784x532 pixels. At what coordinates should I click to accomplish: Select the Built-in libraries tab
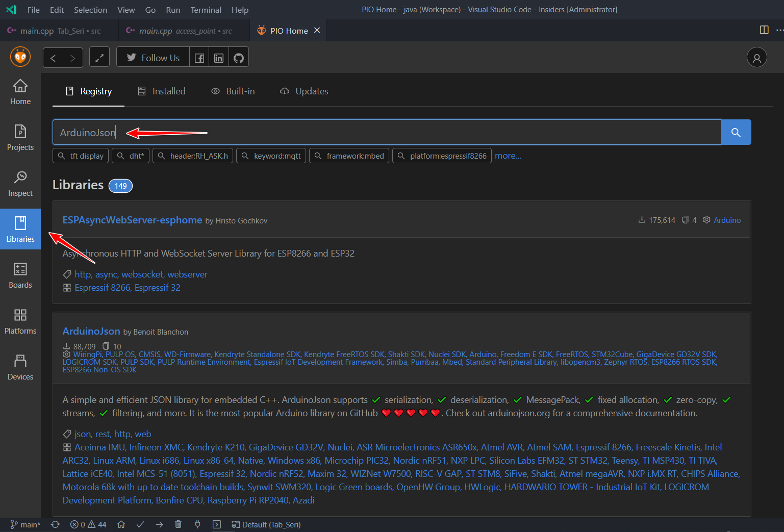[x=233, y=91]
